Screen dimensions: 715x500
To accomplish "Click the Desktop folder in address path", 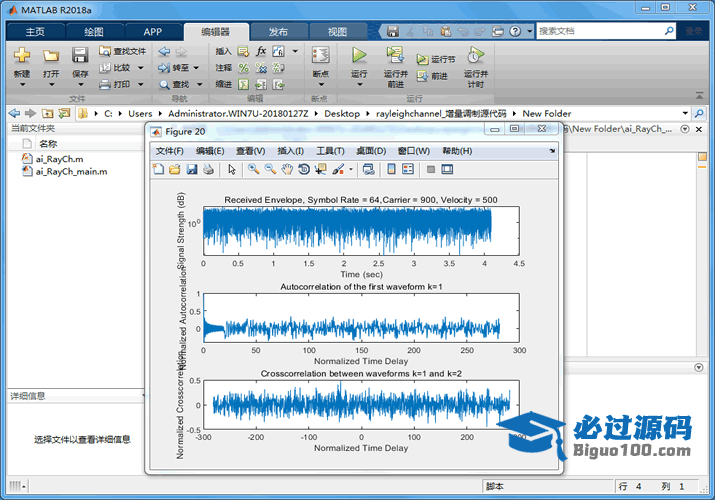I will [342, 113].
